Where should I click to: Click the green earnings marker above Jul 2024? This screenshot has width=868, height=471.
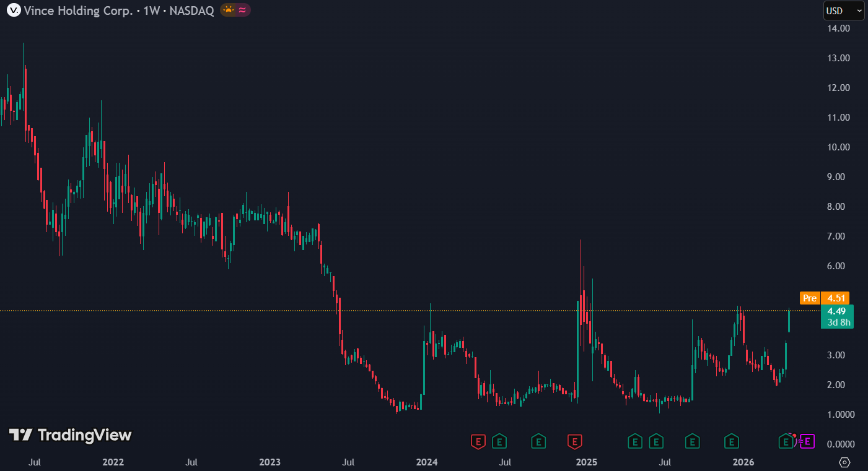(x=499, y=441)
